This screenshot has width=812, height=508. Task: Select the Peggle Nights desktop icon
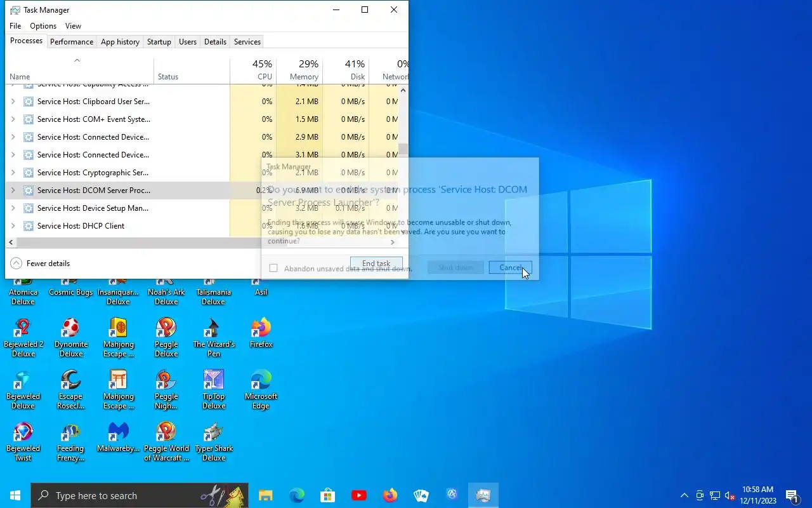[x=166, y=390]
